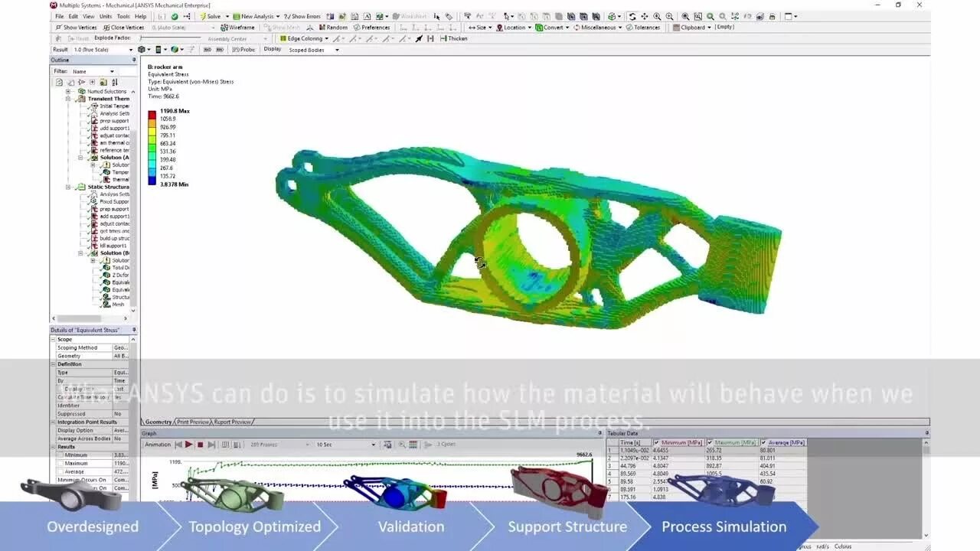Click the Tolerances icon
980x551 pixels.
(x=629, y=28)
